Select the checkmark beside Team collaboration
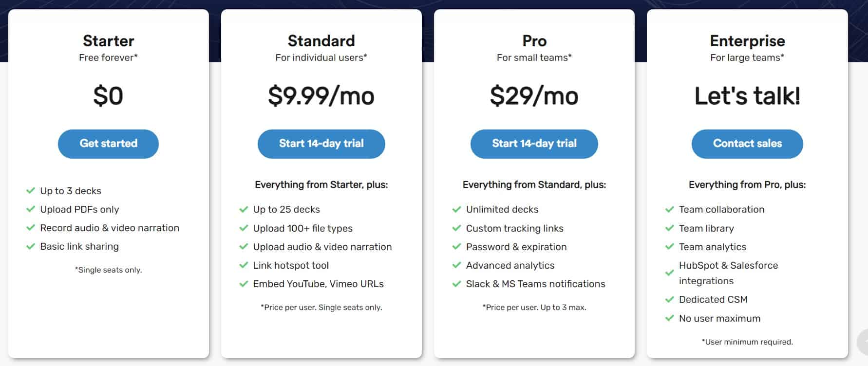Image resolution: width=868 pixels, height=366 pixels. 669,209
